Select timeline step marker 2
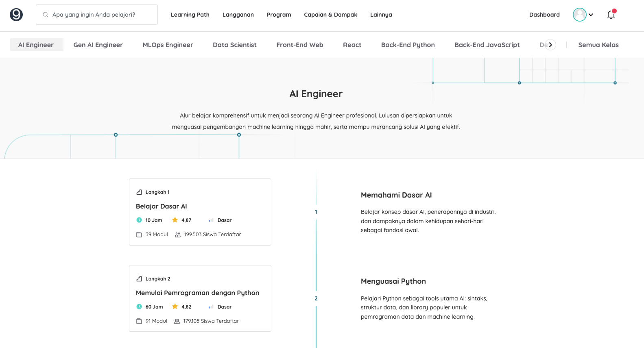The height and width of the screenshot is (348, 644). 316,298
